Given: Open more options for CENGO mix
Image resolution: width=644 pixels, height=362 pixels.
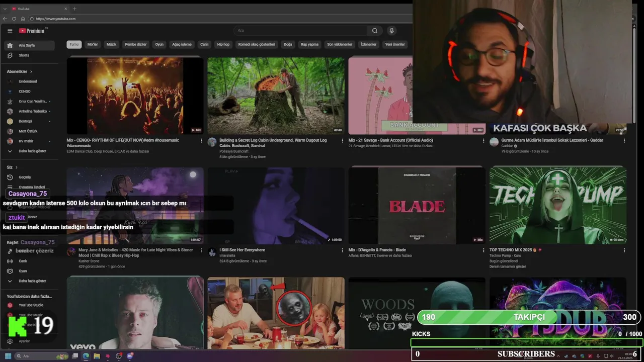Looking at the screenshot, I should point(202,141).
